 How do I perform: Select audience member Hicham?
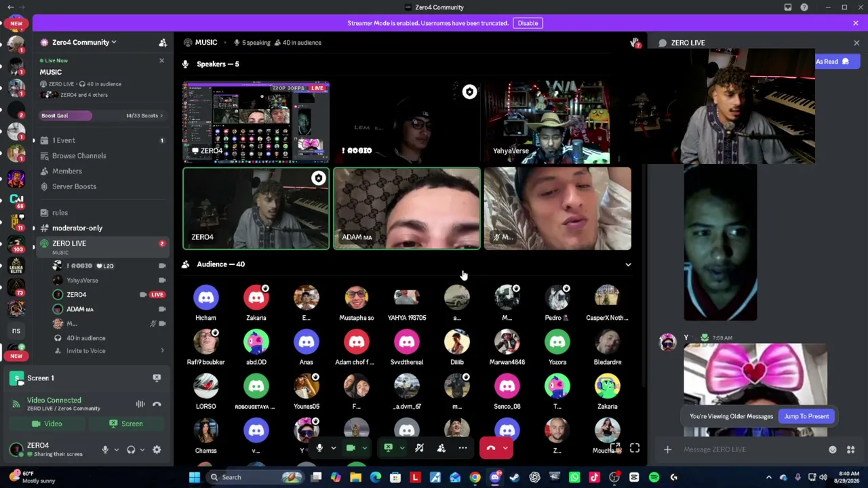205,303
